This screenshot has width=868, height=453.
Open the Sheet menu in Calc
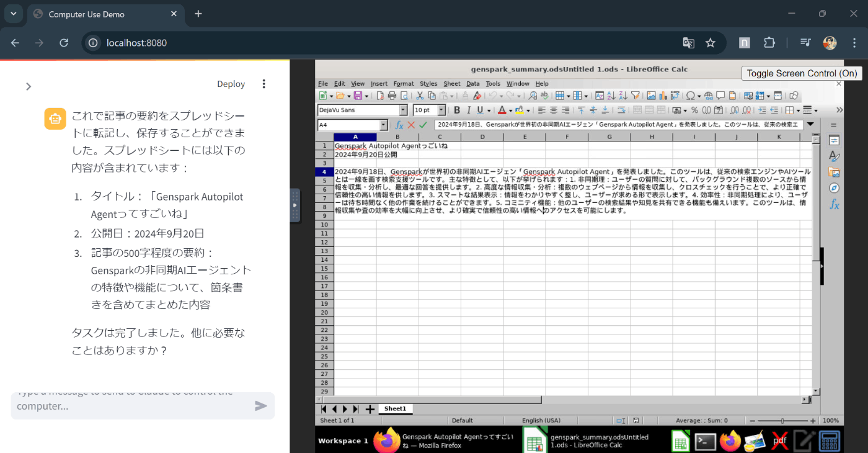452,84
